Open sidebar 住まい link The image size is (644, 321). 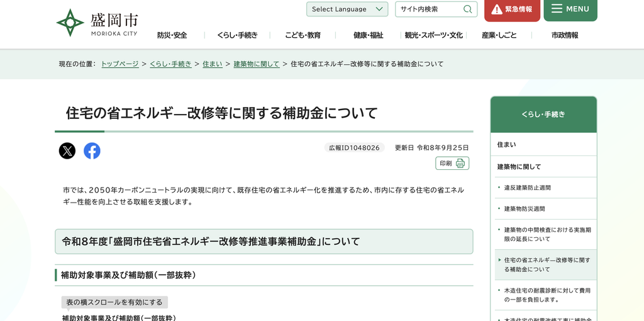(x=543, y=144)
